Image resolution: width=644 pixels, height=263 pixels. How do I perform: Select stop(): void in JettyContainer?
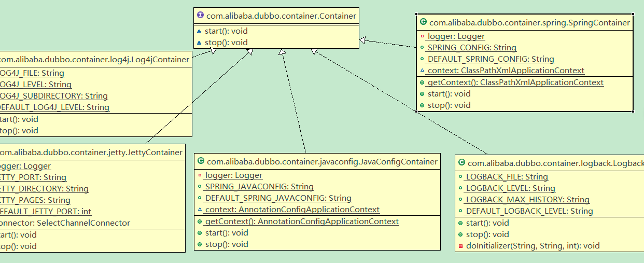pyautogui.click(x=19, y=246)
